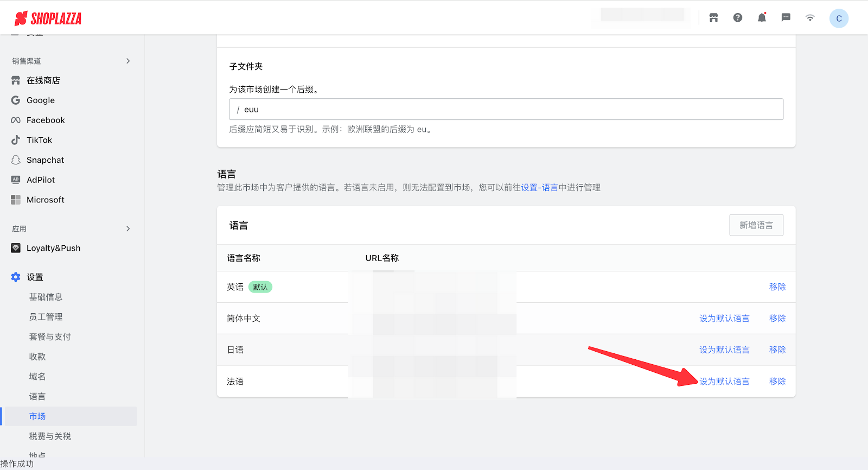Click the wifi status icon

click(x=810, y=18)
